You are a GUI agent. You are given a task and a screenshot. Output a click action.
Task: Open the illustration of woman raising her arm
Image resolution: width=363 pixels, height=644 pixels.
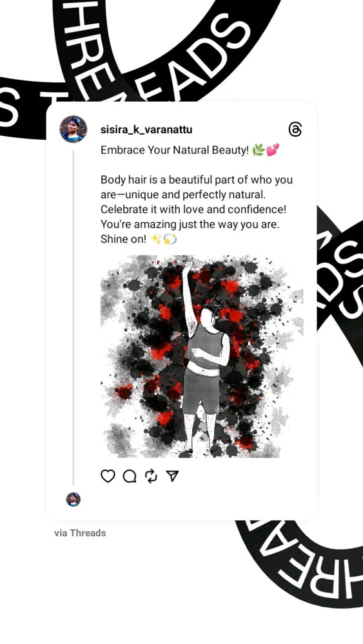(x=202, y=357)
